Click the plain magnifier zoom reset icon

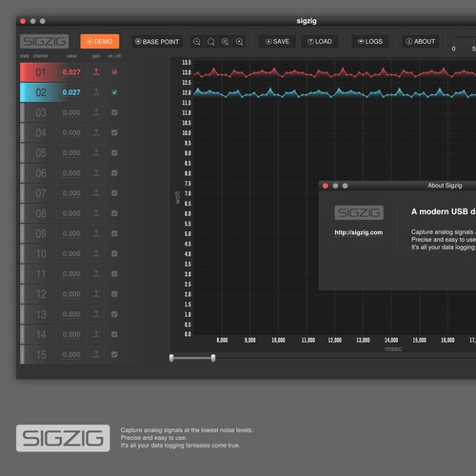pos(211,42)
